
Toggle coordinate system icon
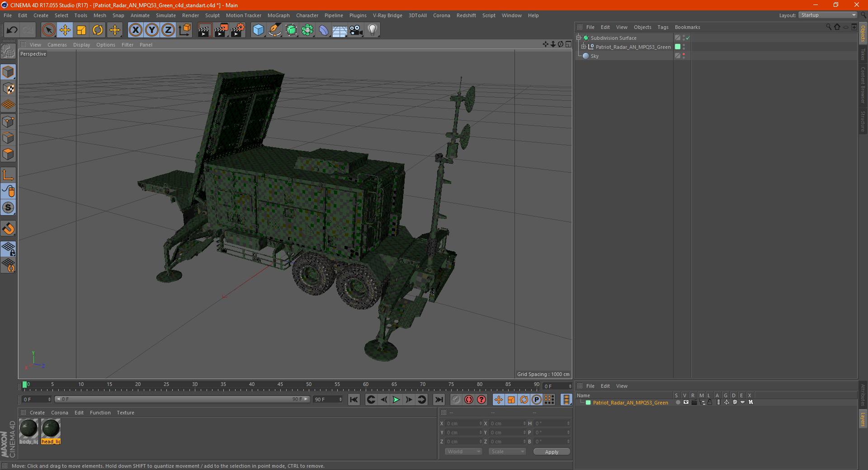[185, 30]
